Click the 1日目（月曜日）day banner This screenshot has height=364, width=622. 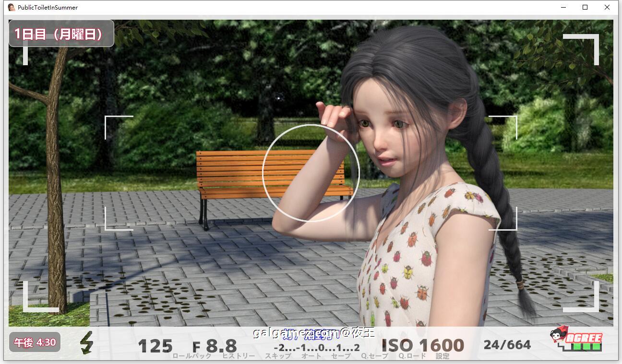coord(61,33)
